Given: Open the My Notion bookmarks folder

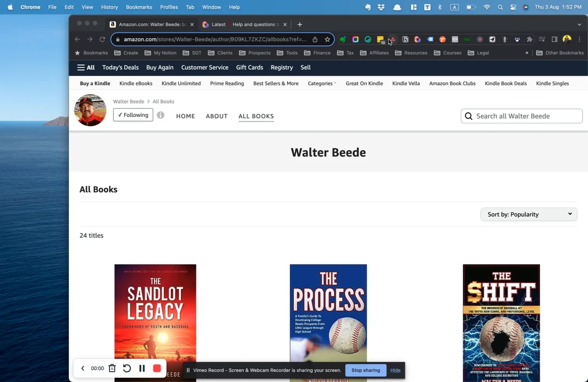Looking at the screenshot, I should coord(160,53).
